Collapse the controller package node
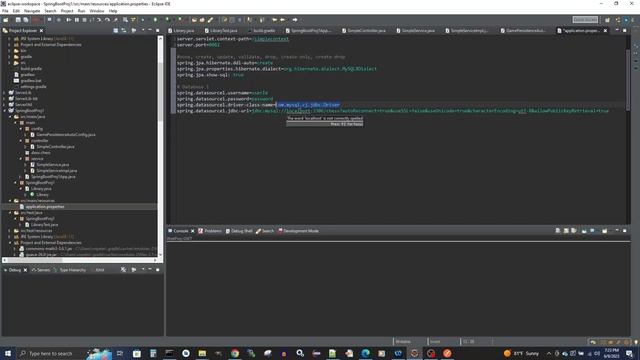This screenshot has width=640, height=360. 21,141
